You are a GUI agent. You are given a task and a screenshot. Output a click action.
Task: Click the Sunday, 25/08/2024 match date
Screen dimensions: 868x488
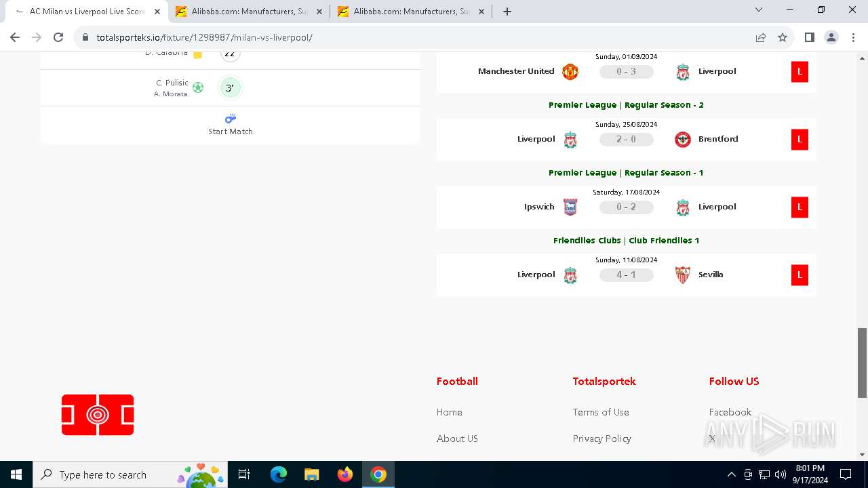point(626,125)
